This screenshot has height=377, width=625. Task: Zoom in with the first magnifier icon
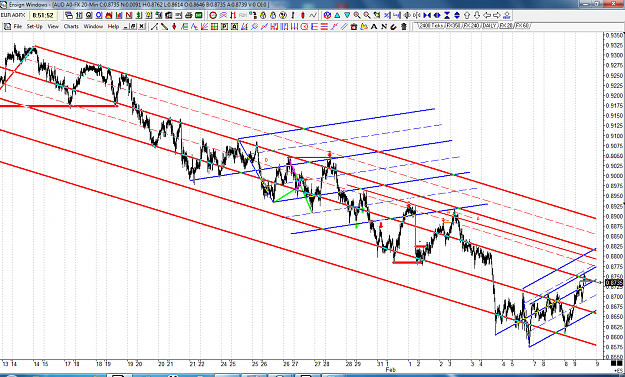(357, 16)
